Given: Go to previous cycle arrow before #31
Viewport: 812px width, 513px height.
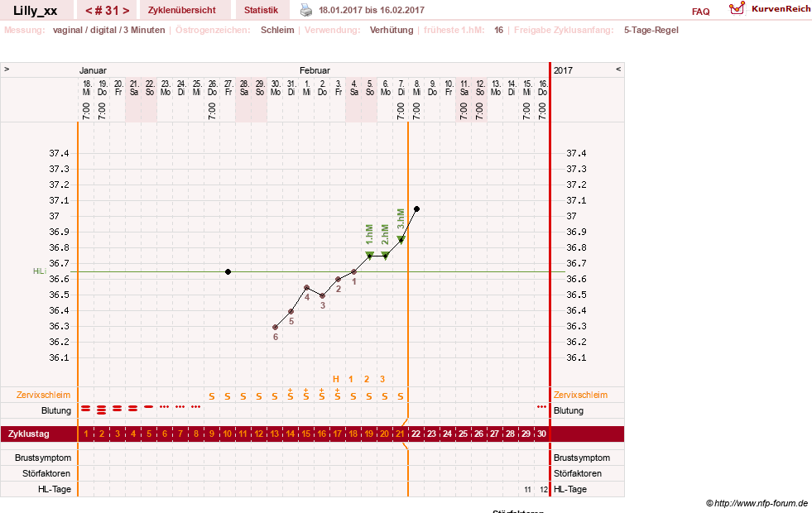Looking at the screenshot, I should pyautogui.click(x=89, y=11).
